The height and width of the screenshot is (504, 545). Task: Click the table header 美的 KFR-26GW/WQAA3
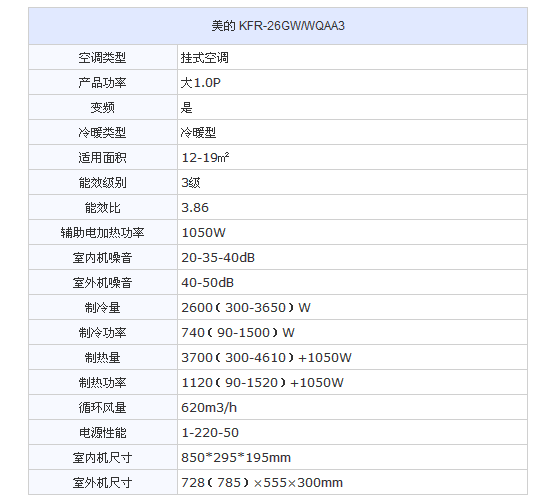pos(278,26)
